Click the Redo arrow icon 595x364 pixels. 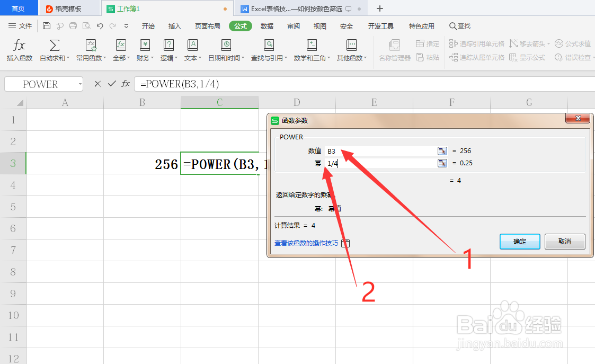113,26
